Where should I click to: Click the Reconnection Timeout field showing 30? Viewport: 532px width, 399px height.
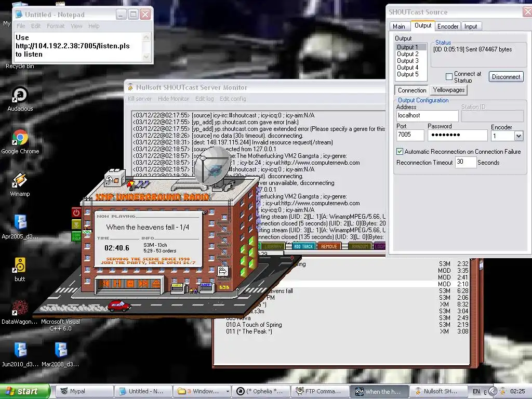[465, 162]
